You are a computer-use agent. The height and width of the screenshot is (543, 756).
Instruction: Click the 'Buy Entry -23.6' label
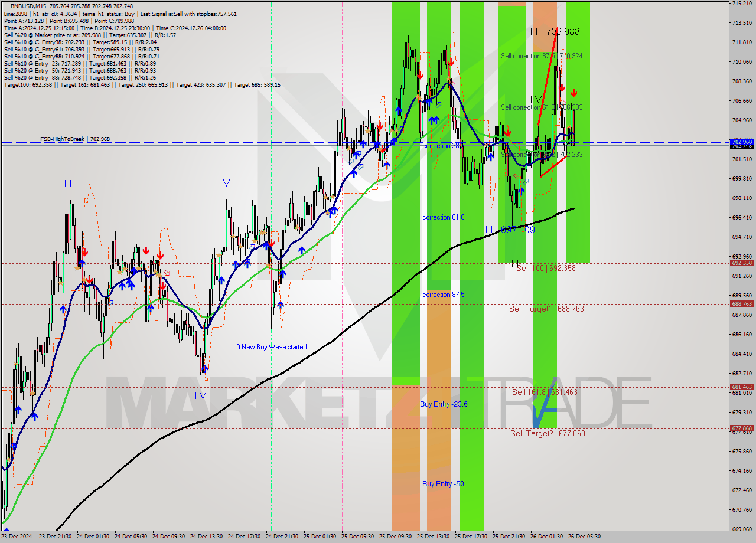pos(444,404)
